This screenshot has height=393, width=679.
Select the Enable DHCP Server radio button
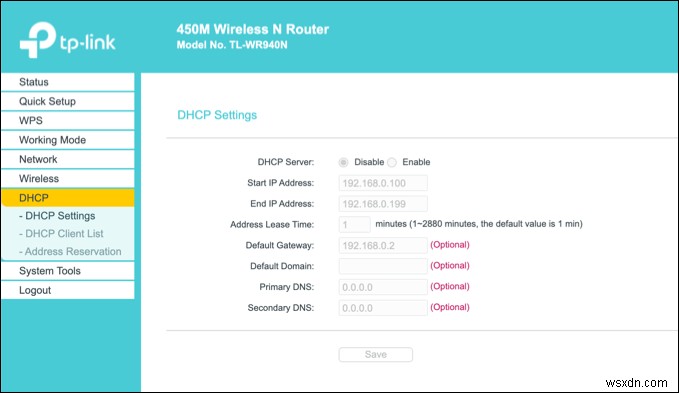point(392,162)
